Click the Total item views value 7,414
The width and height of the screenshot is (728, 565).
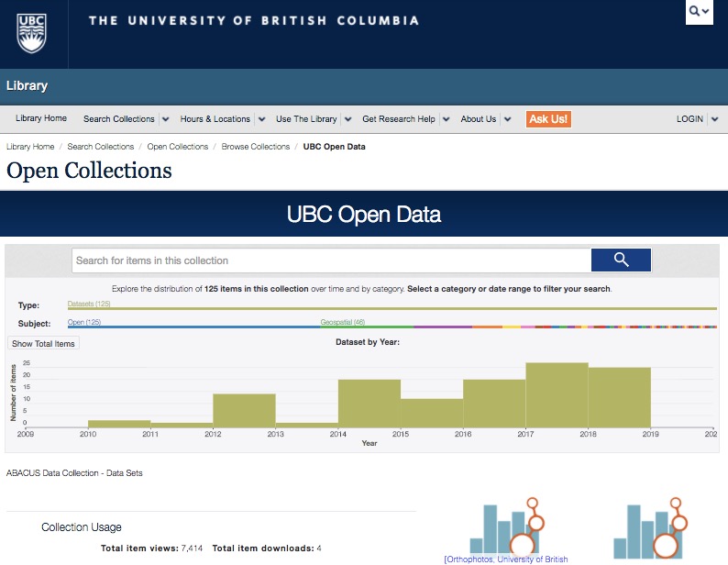pyautogui.click(x=192, y=548)
